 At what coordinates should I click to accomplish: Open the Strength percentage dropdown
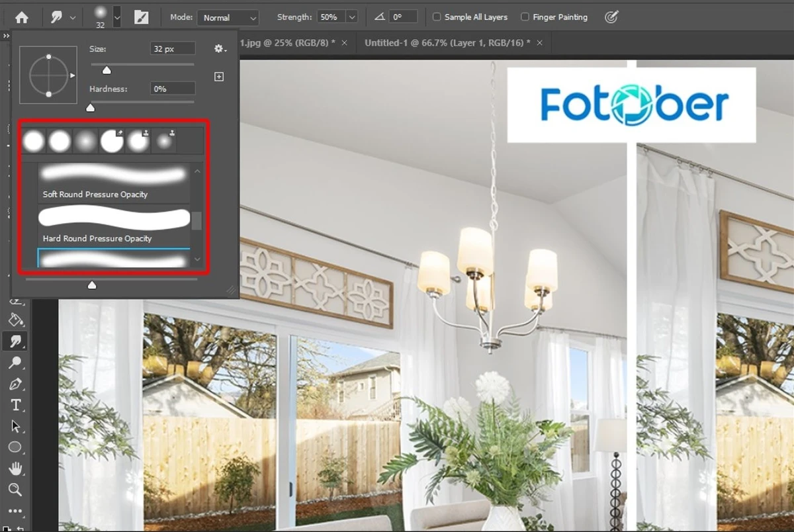point(352,17)
